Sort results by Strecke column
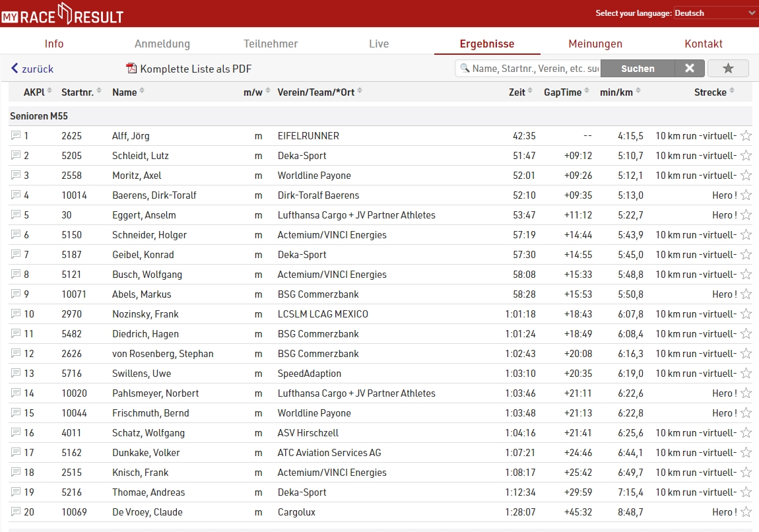 pyautogui.click(x=714, y=92)
